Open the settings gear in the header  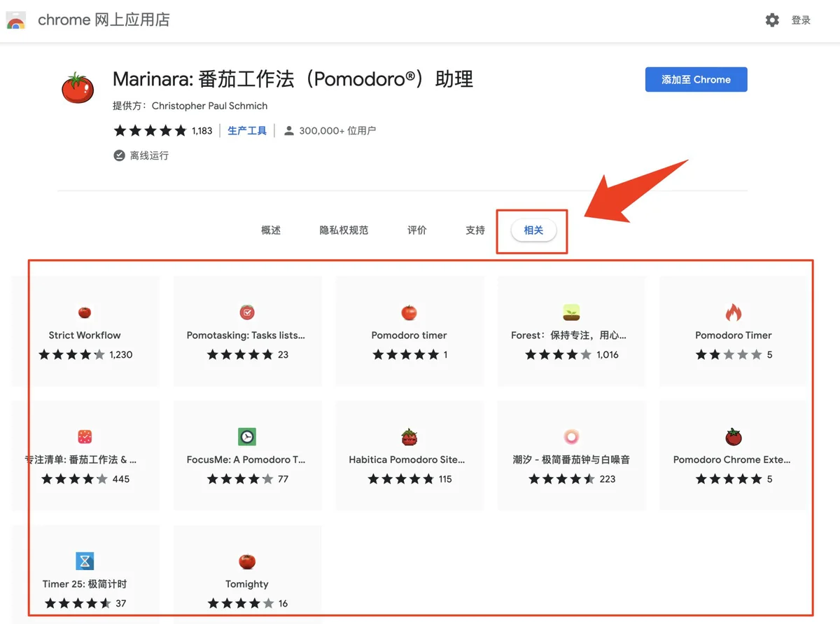point(772,20)
